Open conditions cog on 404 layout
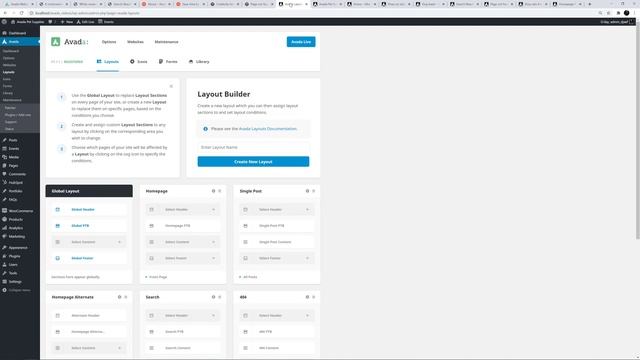The height and width of the screenshot is (360, 640). coord(307,297)
